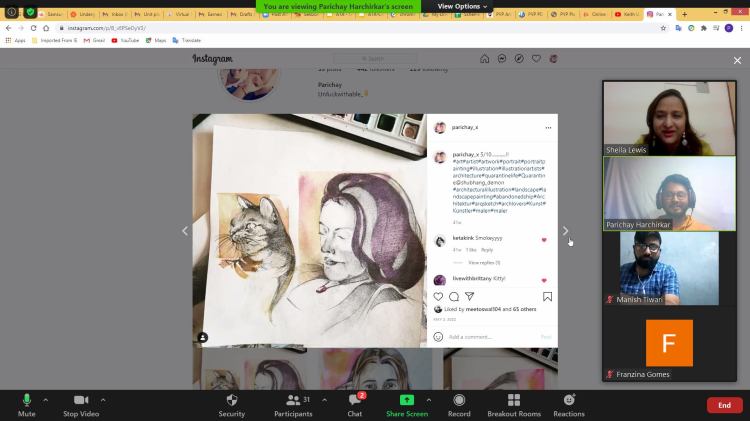Toggle Stop Video camera button
This screenshot has height=421, width=750.
pyautogui.click(x=80, y=404)
